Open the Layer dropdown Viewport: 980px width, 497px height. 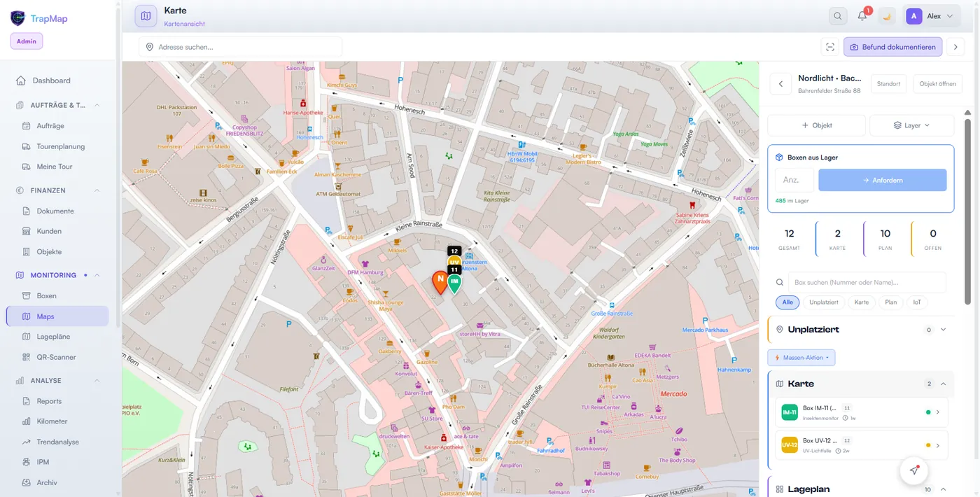pyautogui.click(x=911, y=125)
